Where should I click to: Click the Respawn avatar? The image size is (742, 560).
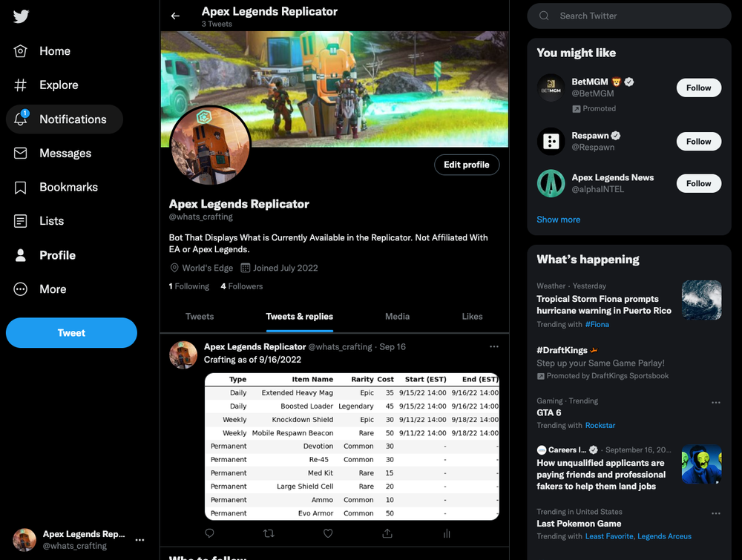(x=551, y=142)
